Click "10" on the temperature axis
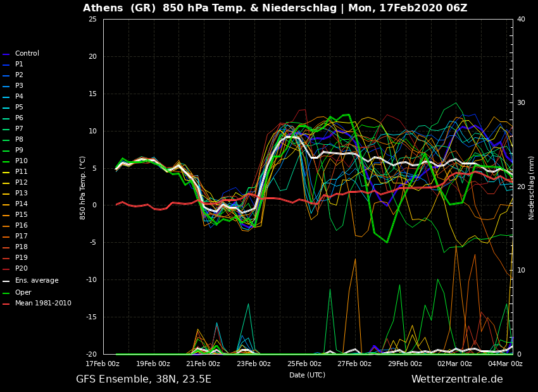Screen dimensions: 538x392 pyautogui.click(x=92, y=132)
